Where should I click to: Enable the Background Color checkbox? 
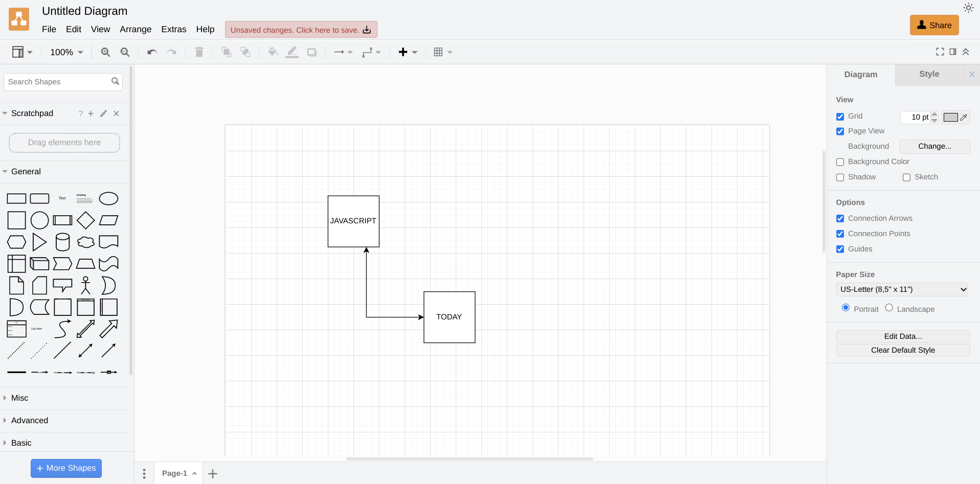click(x=840, y=162)
